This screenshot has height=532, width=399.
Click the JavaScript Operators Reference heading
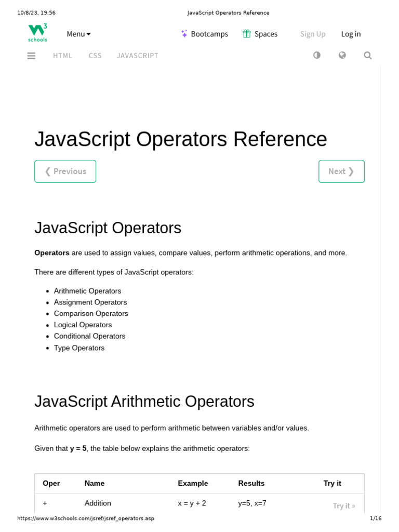click(x=181, y=139)
